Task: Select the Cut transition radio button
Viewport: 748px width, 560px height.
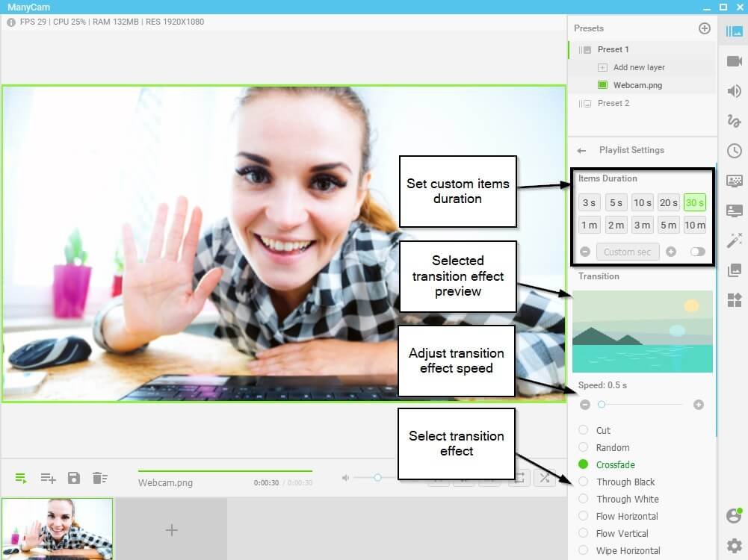Action: [583, 430]
